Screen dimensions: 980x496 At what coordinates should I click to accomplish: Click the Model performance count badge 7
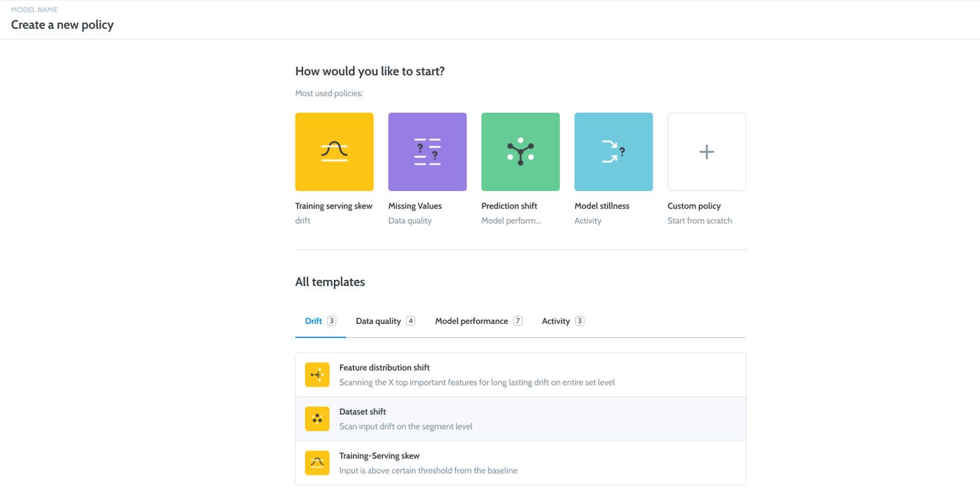pos(517,320)
